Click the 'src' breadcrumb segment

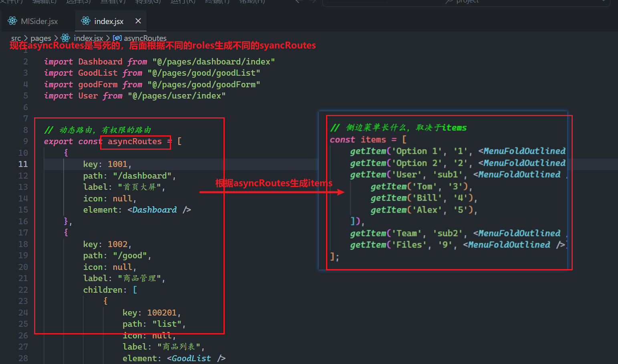click(16, 38)
